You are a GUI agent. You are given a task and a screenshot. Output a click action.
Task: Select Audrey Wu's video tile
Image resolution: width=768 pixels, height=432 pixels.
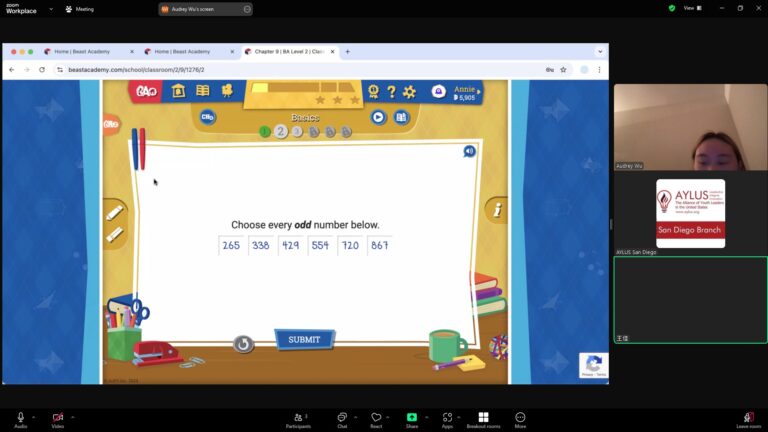point(691,127)
